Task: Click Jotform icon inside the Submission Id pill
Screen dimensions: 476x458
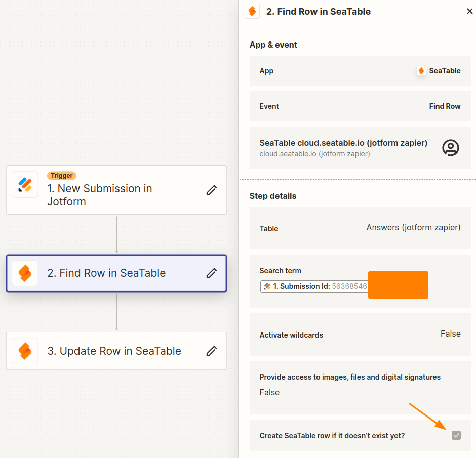Action: click(267, 286)
